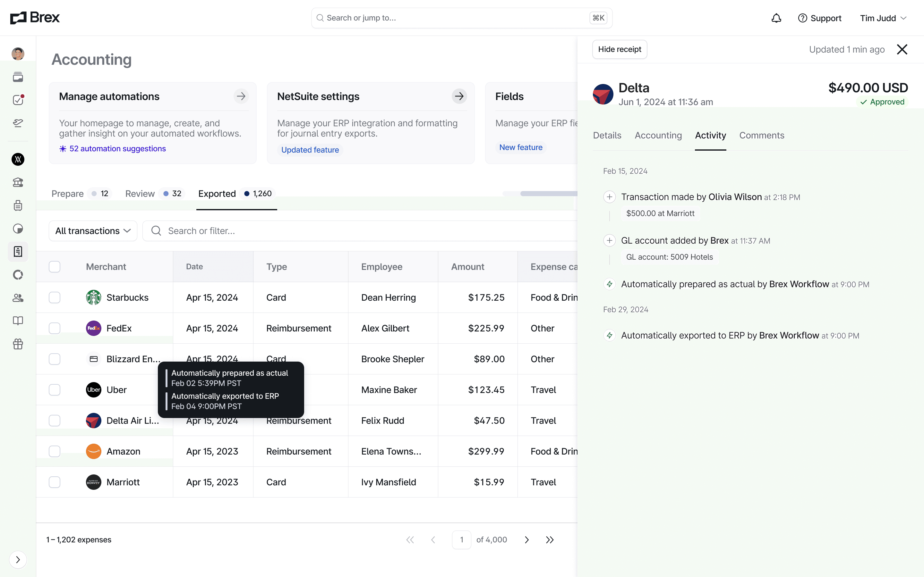Click the tasks checkmark sidebar icon
Image resolution: width=924 pixels, height=577 pixels.
point(18,100)
